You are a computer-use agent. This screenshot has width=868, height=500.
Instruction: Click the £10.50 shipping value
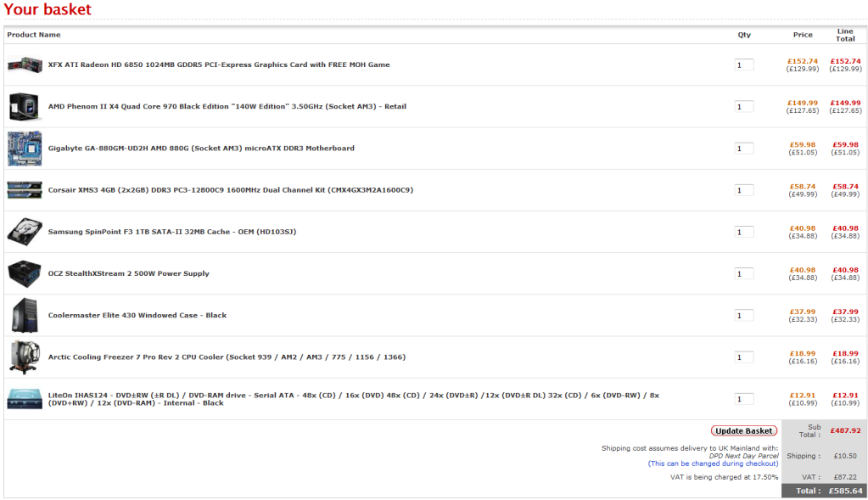(845, 456)
